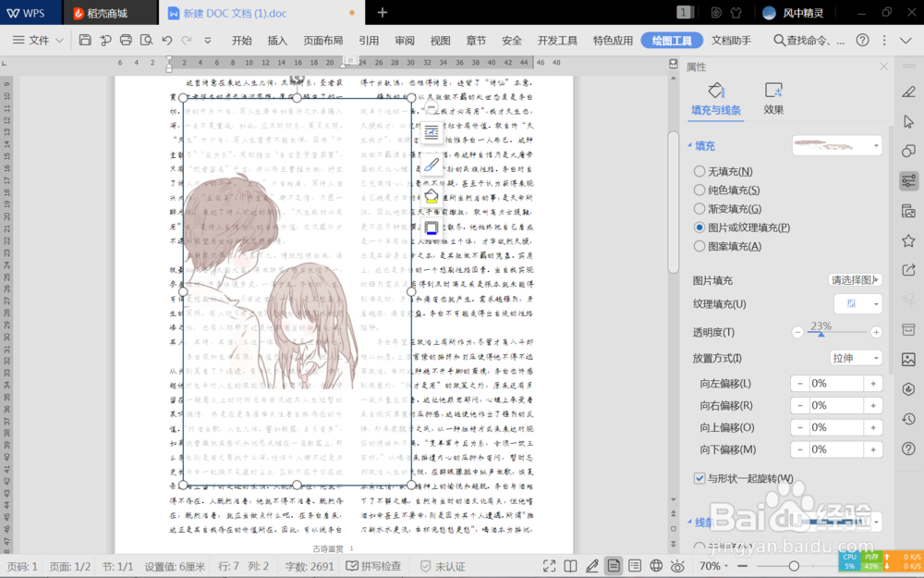Switch to outline view icon
The image size is (924, 578).
tap(635, 566)
